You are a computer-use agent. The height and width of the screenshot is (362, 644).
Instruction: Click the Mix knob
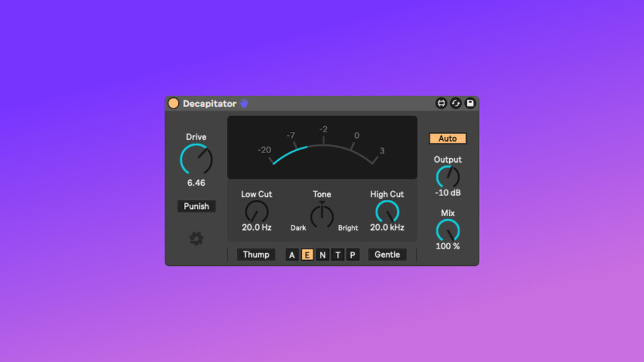click(448, 230)
